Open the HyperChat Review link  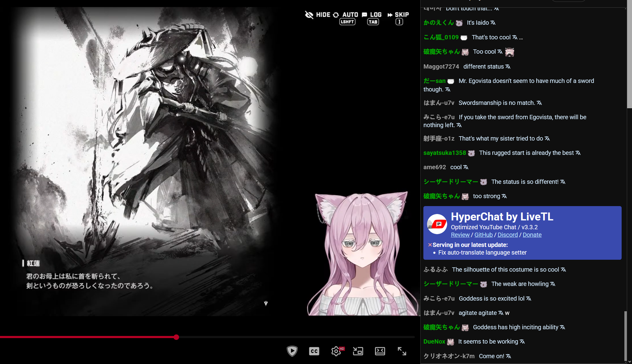click(460, 235)
